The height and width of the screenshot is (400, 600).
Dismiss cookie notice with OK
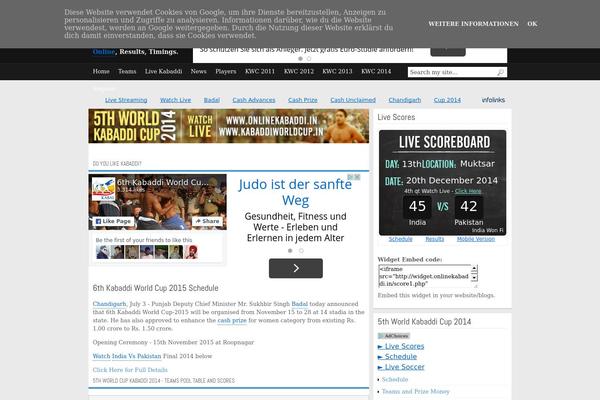pos(532,23)
